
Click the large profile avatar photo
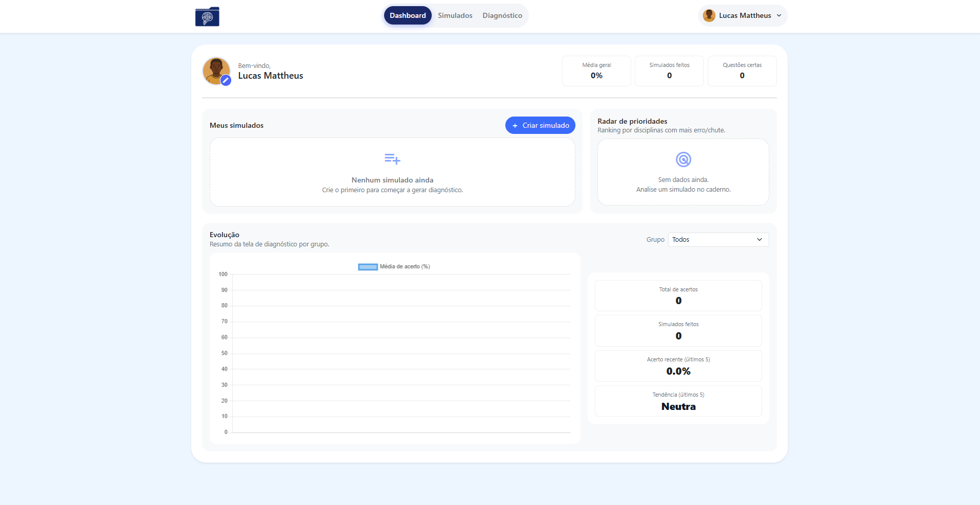pos(215,70)
